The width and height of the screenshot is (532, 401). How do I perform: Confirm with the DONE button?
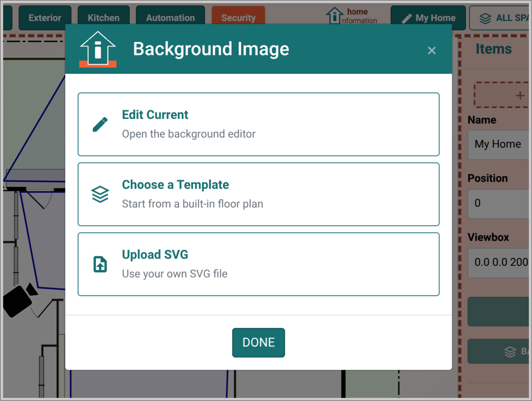[x=259, y=343]
